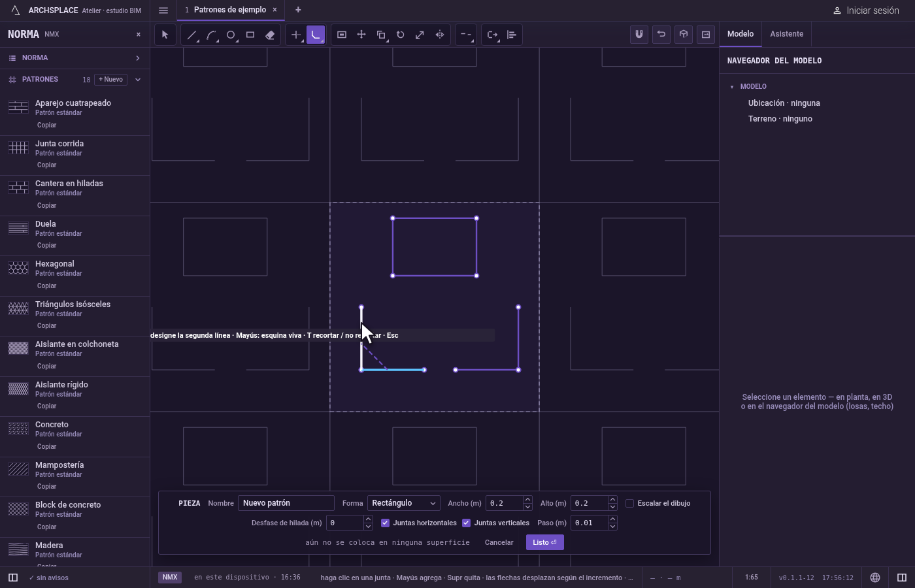The width and height of the screenshot is (915, 588).
Task: Click the Listo button
Action: click(x=544, y=542)
